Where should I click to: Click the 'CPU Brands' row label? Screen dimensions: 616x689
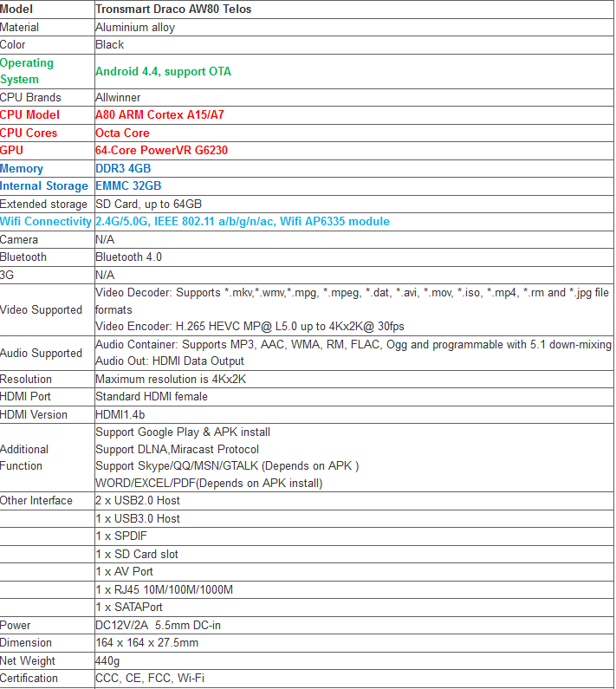coord(30,98)
